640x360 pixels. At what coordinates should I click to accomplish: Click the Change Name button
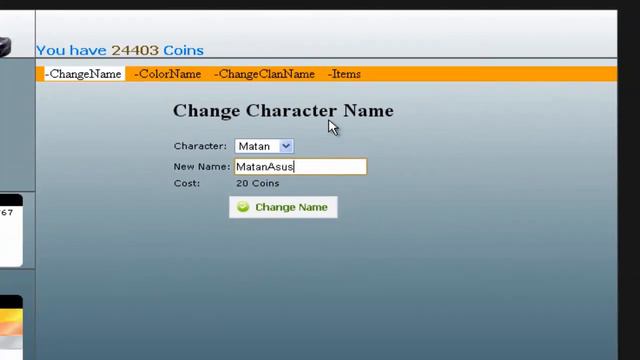(283, 207)
